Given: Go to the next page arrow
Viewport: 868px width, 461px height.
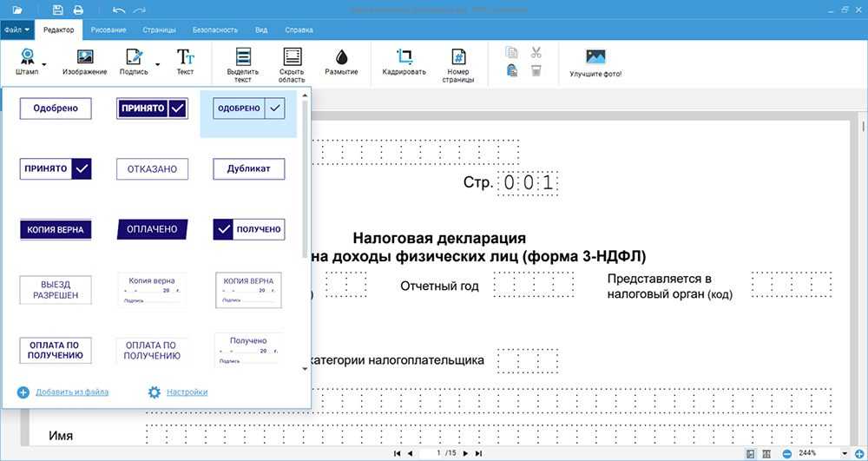Looking at the screenshot, I should [x=465, y=453].
